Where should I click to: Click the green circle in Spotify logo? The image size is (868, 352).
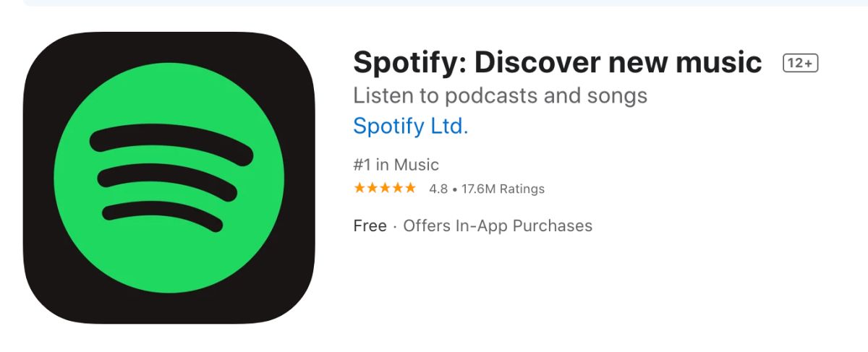169,178
